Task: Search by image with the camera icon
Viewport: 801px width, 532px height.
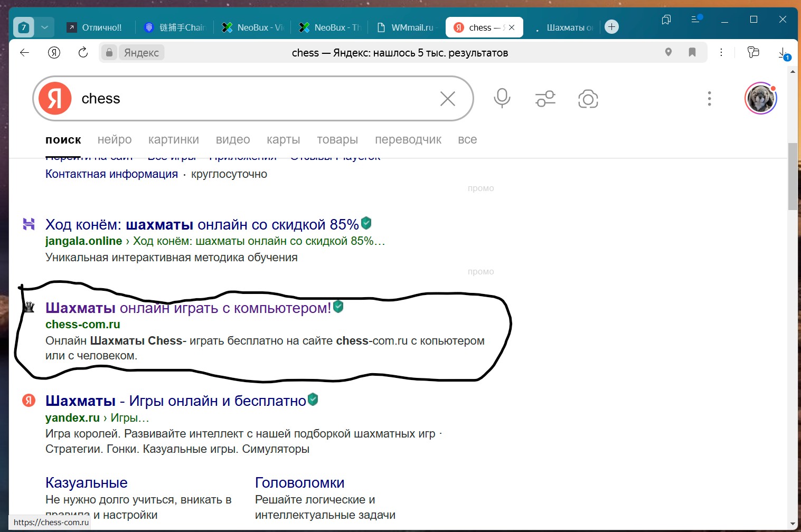Action: [x=588, y=99]
